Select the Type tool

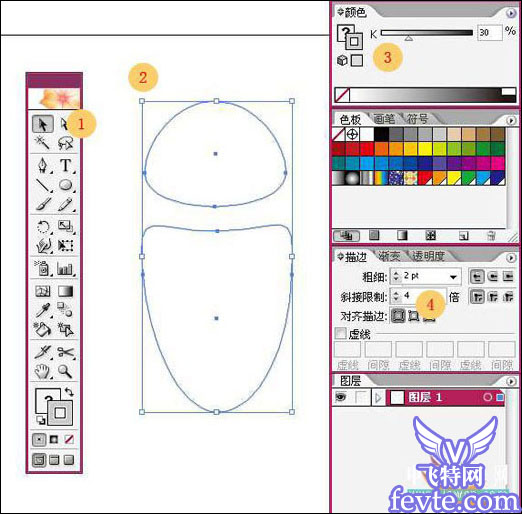65,165
